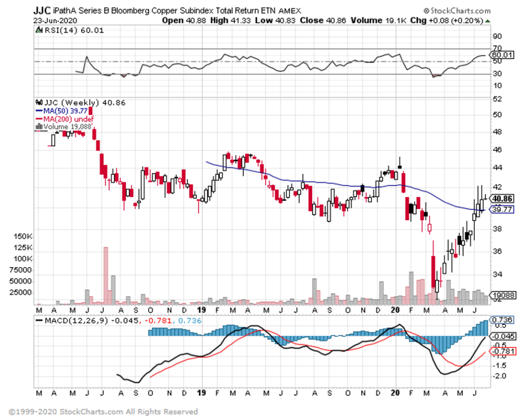
Task: Click the 30 level on the RSI axis
Action: tap(497, 73)
